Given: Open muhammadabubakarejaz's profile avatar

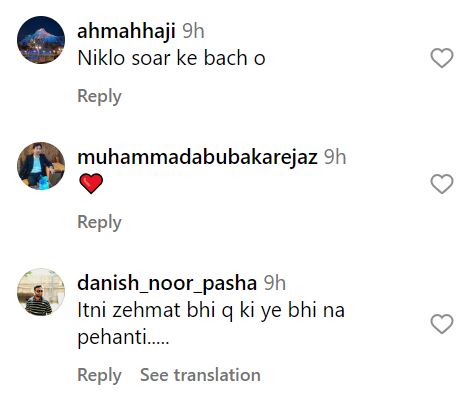Looking at the screenshot, I should coord(41,166).
